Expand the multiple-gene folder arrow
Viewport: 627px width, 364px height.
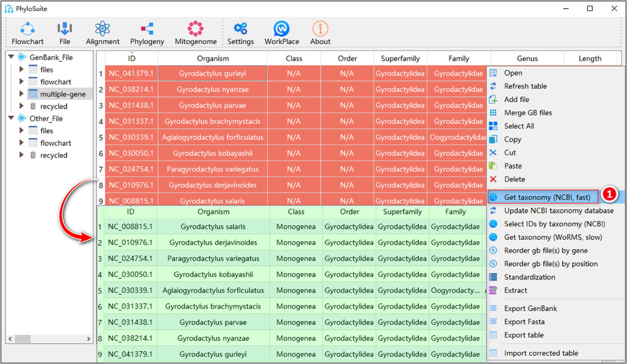pos(21,94)
